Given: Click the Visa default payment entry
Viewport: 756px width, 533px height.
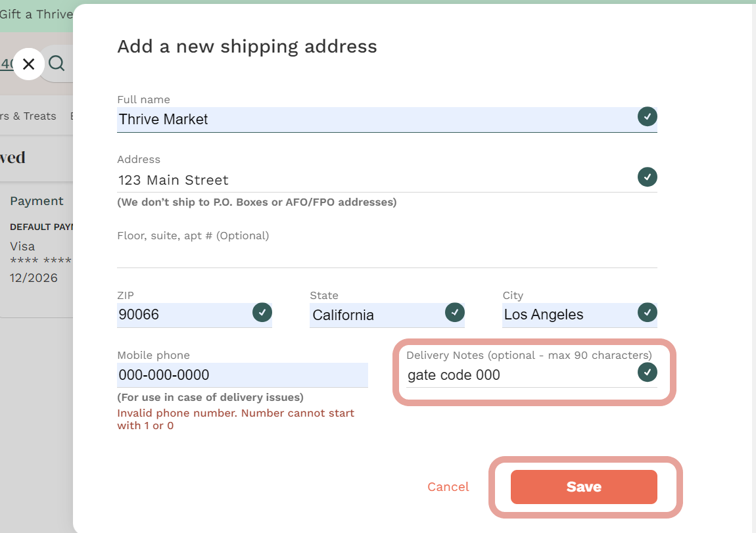Looking at the screenshot, I should coord(23,246).
